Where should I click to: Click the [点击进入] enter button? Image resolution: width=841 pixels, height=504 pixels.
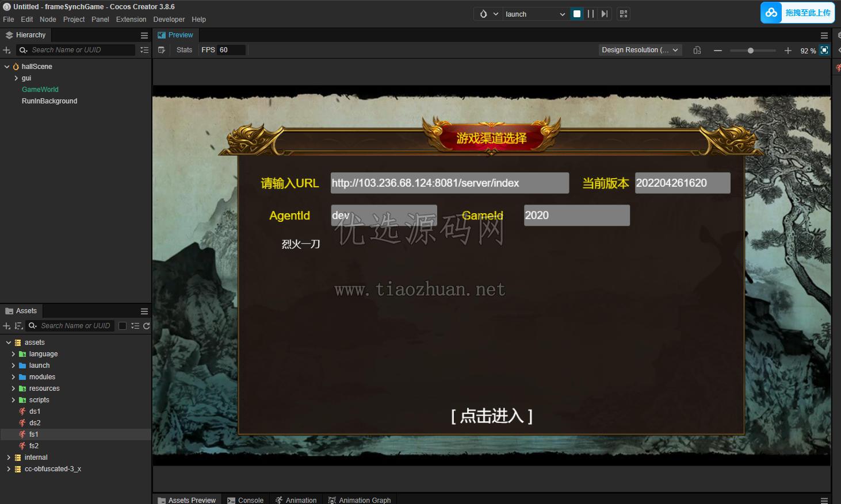[x=492, y=415]
